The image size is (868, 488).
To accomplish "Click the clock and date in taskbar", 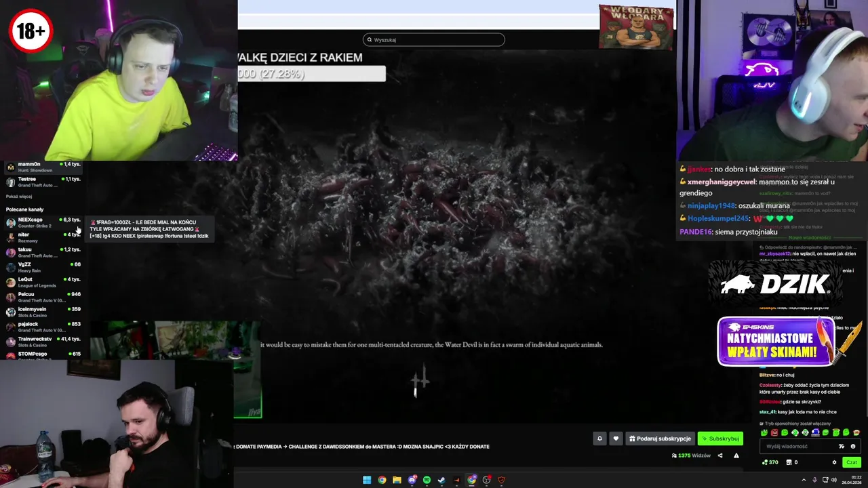I will tap(852, 480).
